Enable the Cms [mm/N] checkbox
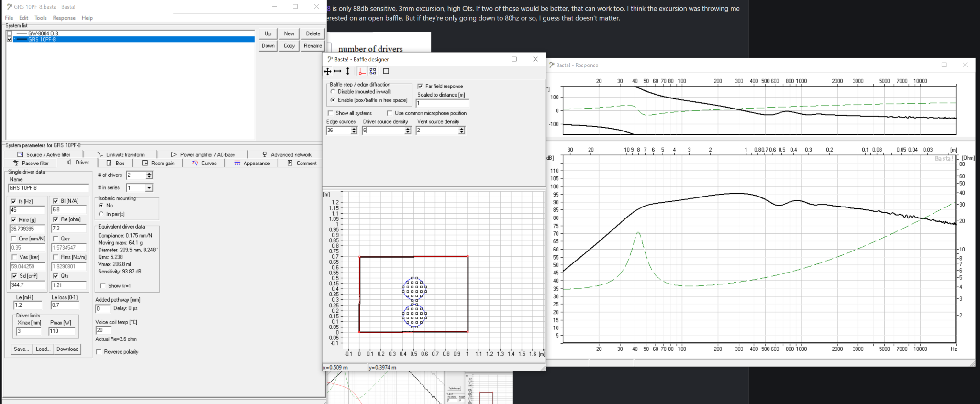This screenshot has height=404, width=980. (x=14, y=239)
